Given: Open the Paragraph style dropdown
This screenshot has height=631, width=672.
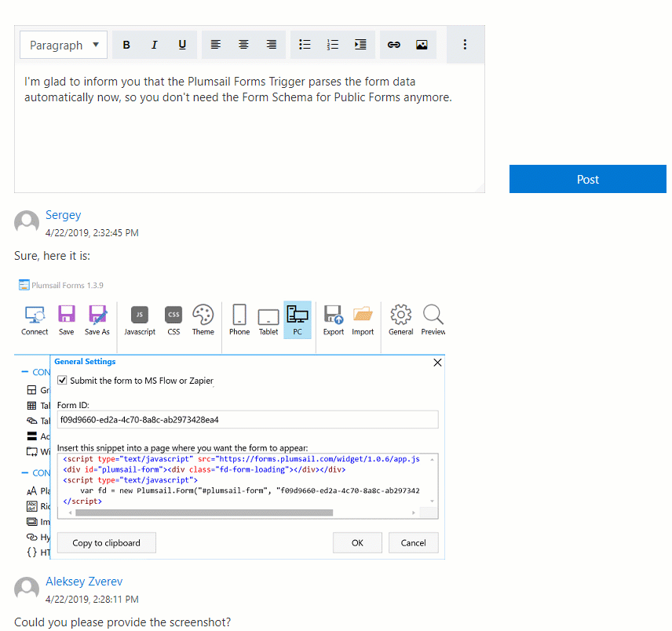Looking at the screenshot, I should click(64, 45).
